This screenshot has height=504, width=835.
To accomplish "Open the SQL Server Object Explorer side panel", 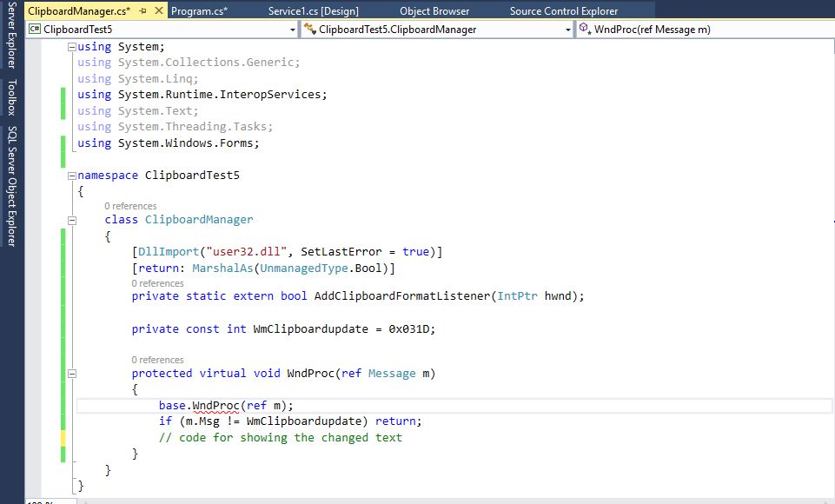I will (x=11, y=187).
